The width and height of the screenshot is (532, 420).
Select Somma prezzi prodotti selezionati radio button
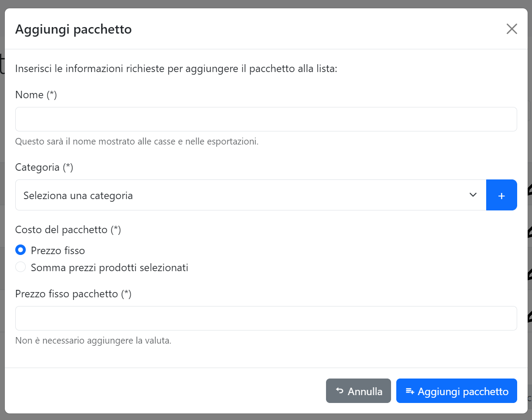click(21, 267)
